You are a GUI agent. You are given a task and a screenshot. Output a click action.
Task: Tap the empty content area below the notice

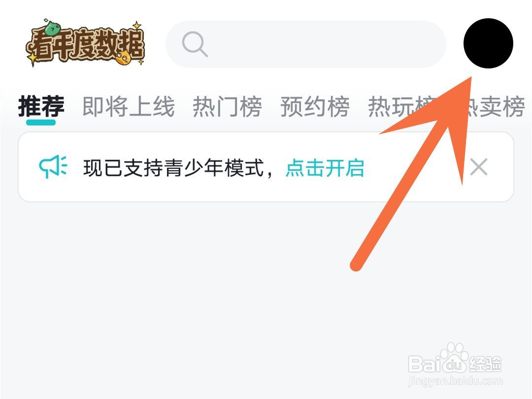tap(266, 299)
